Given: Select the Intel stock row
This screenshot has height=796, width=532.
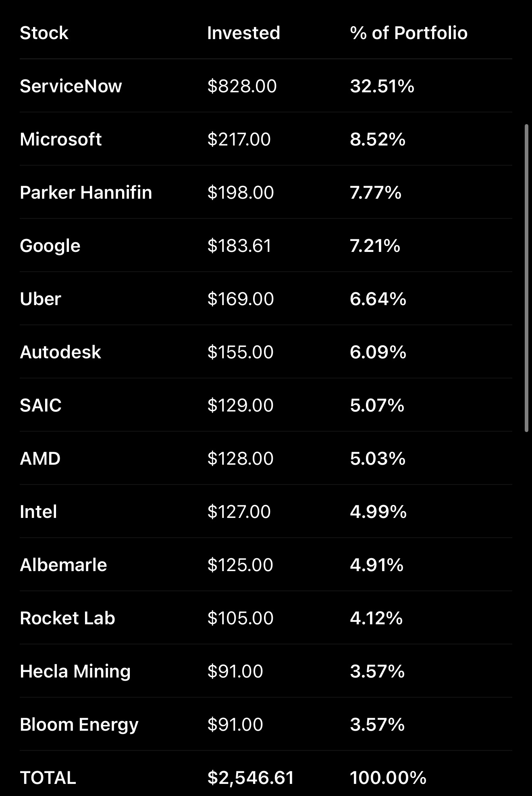Looking at the screenshot, I should pyautogui.click(x=266, y=511).
